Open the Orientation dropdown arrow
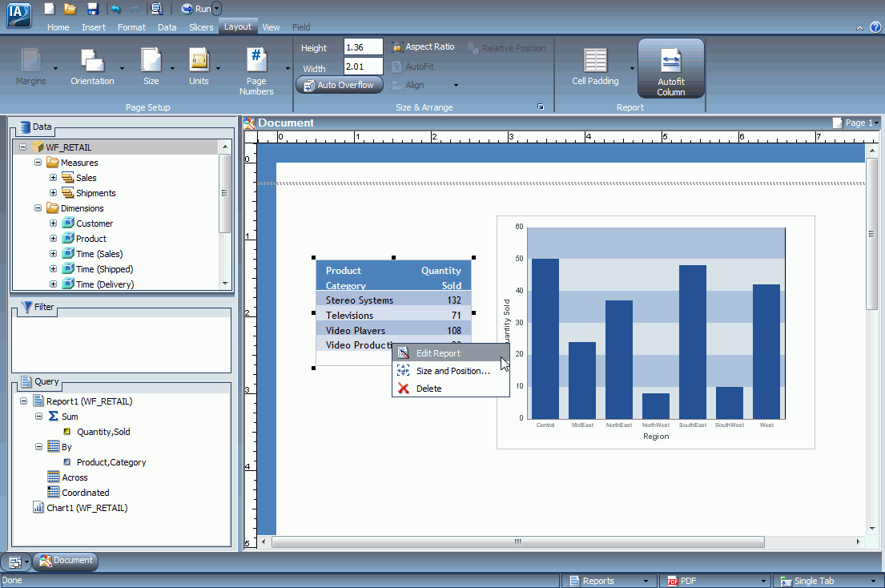 coord(122,68)
